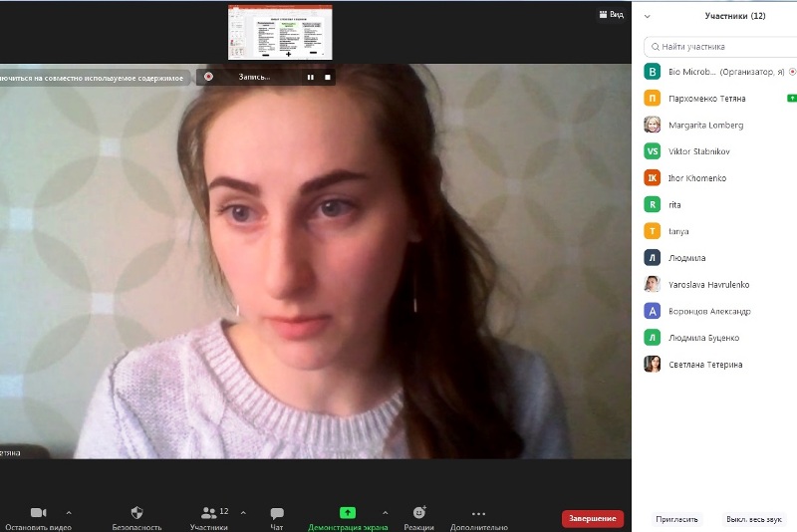Click the Участники (12) panel title

click(735, 16)
